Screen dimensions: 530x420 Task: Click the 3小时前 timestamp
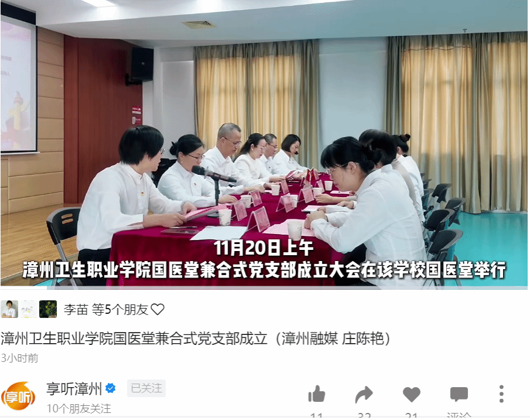(x=19, y=358)
